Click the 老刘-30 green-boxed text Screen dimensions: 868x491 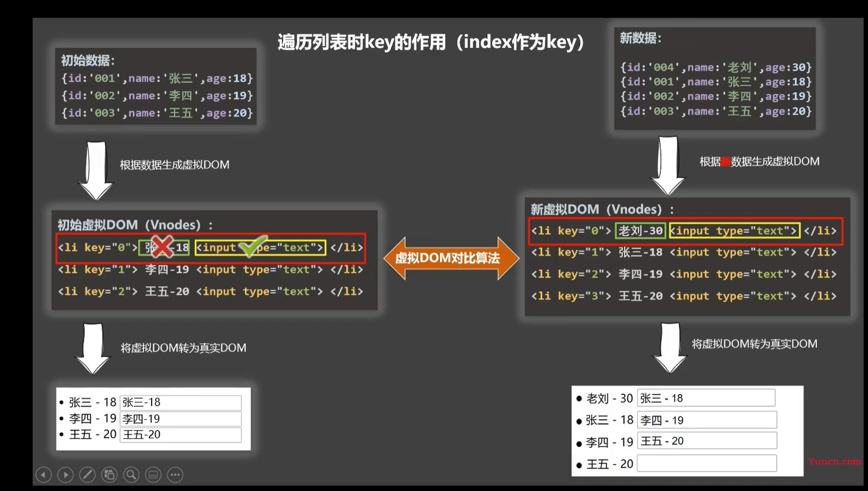point(641,231)
